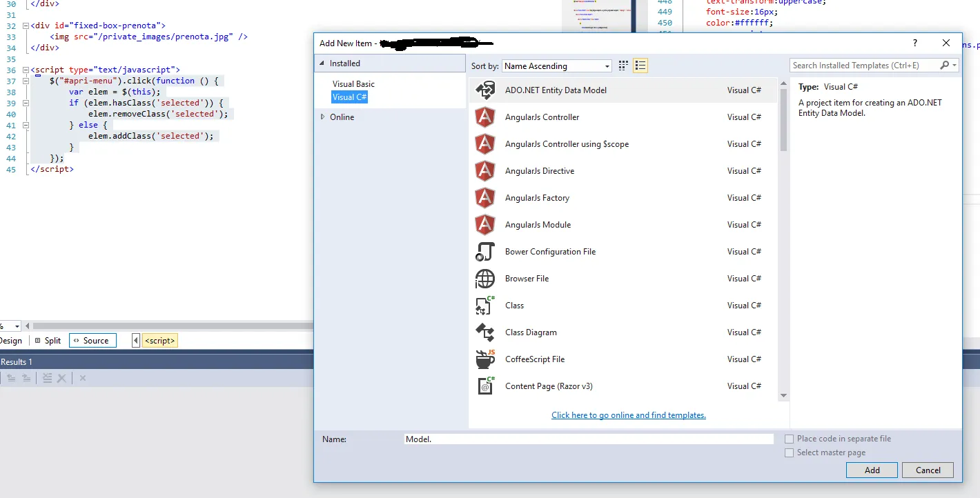Switch templates to grid icon view
980x498 pixels.
(x=623, y=66)
